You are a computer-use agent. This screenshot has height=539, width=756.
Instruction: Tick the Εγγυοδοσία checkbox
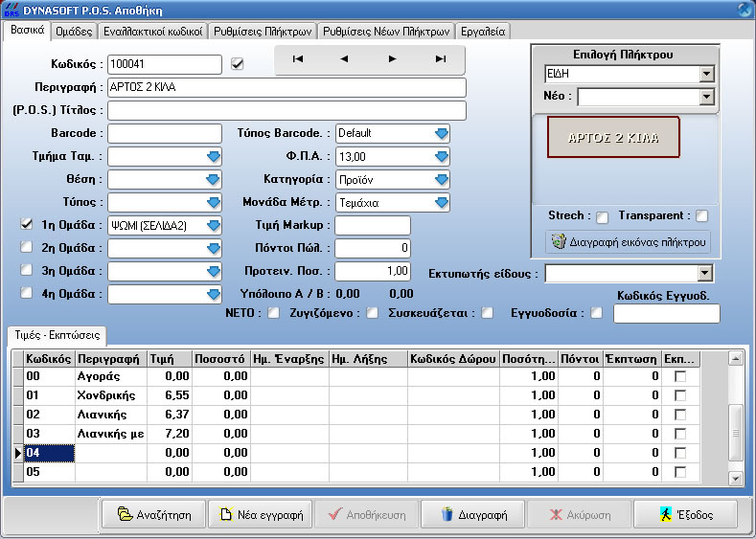597,313
